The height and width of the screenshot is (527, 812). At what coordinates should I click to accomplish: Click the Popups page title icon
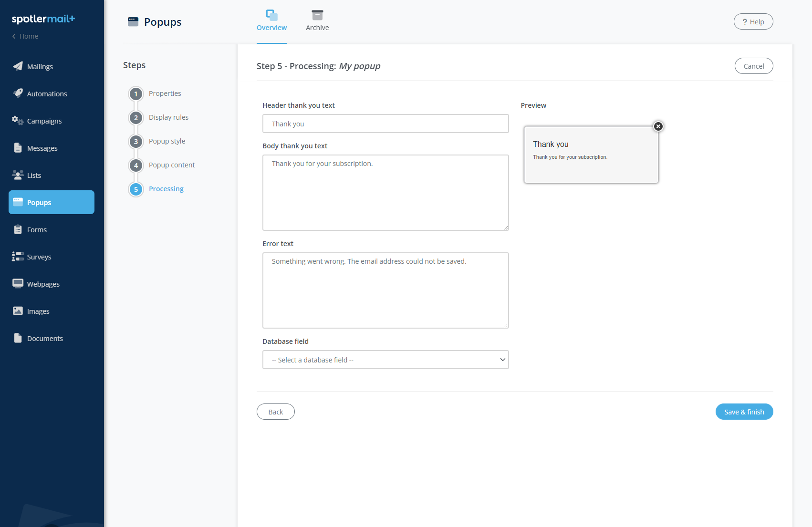(133, 22)
